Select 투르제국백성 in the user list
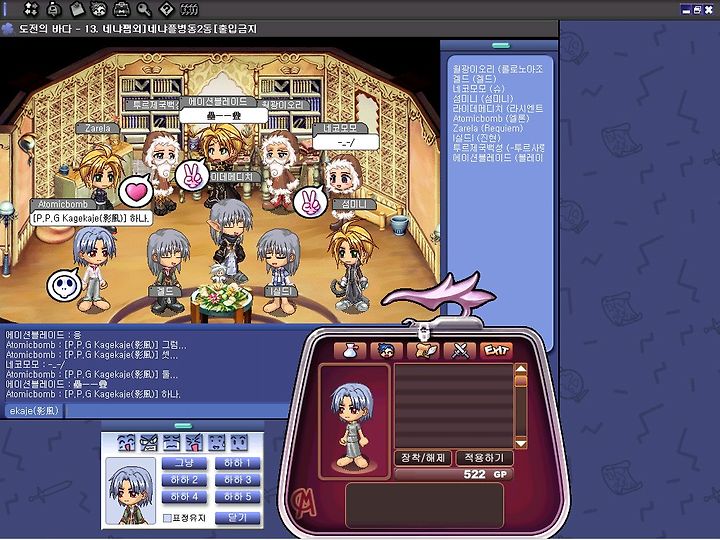720x540 pixels. pyautogui.click(x=499, y=148)
